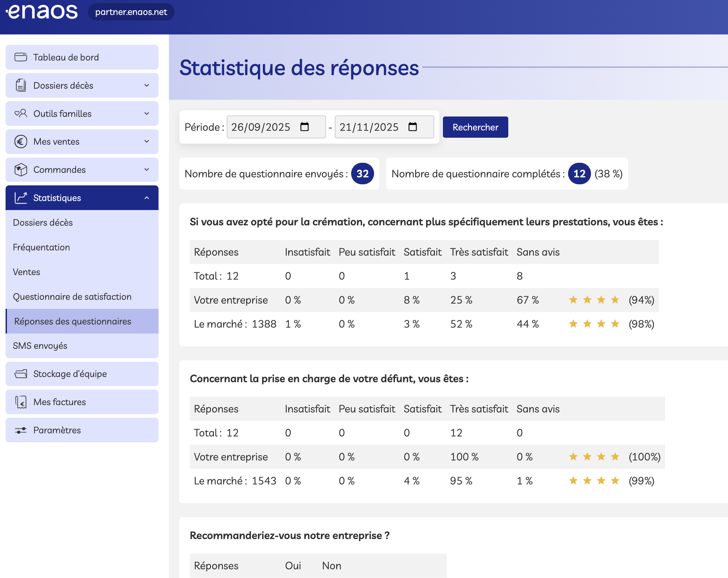Screen dimensions: 728x578
Task: Click the Commandes box icon
Action: pyautogui.click(x=21, y=170)
